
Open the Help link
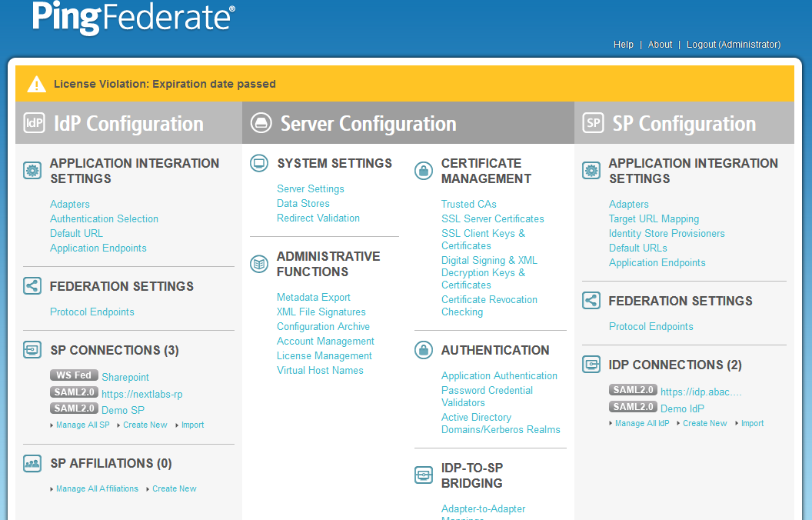click(624, 45)
